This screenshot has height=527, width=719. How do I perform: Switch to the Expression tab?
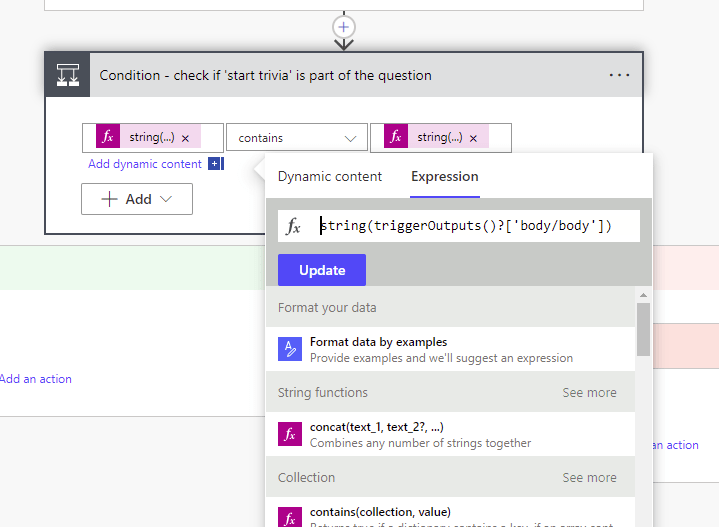[445, 176]
